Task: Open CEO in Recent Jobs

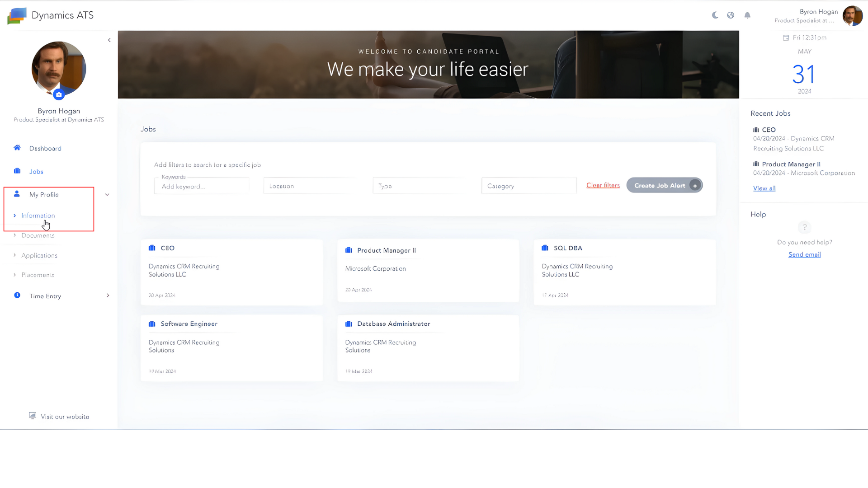Action: (769, 130)
